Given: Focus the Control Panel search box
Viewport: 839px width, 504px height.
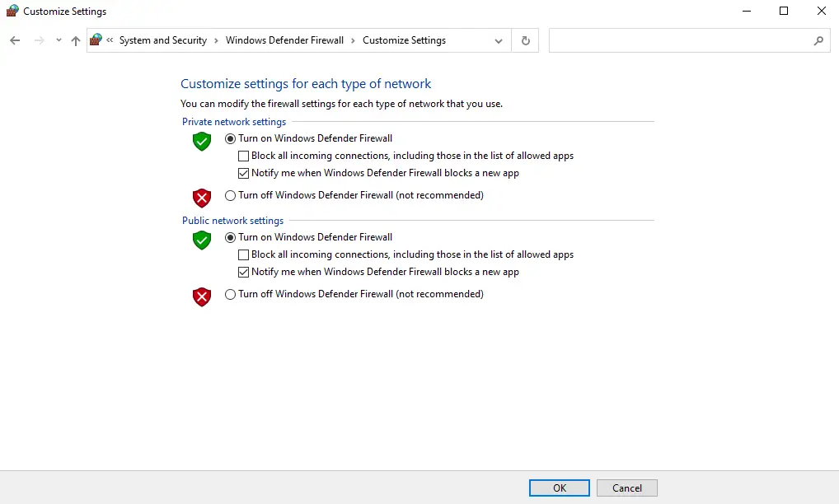Looking at the screenshot, I should pyautogui.click(x=689, y=40).
